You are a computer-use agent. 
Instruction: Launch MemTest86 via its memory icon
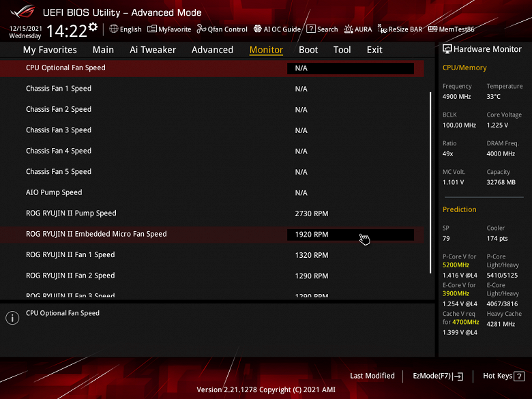click(x=432, y=29)
